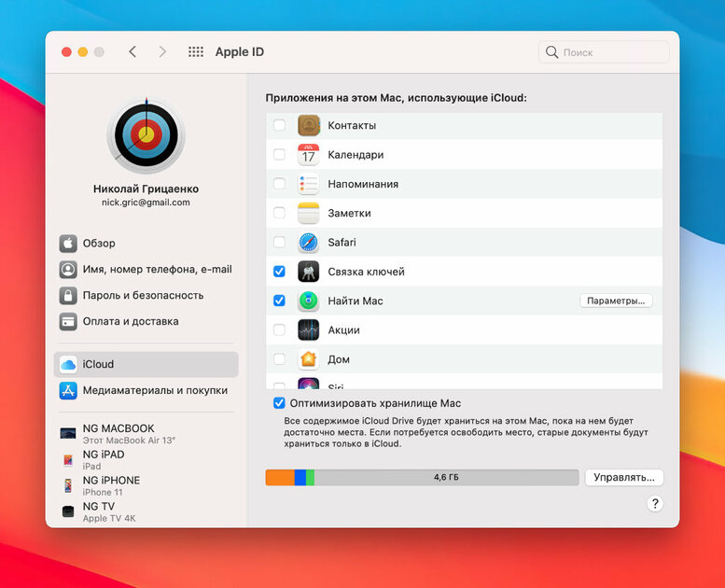Click the NG iPAD device icon
Image resolution: width=725 pixels, height=588 pixels.
pyautogui.click(x=68, y=460)
